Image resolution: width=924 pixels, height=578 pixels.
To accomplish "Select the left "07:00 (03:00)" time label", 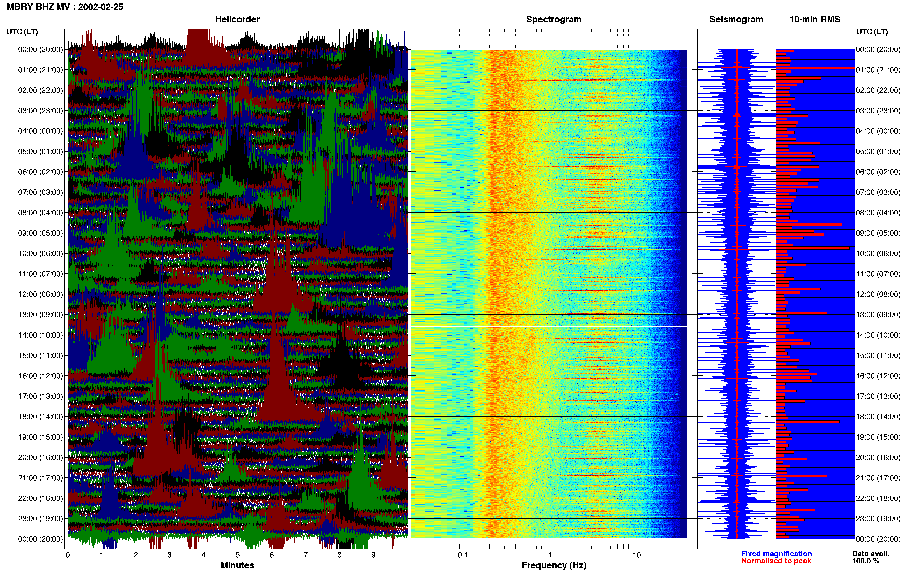I will tap(41, 192).
